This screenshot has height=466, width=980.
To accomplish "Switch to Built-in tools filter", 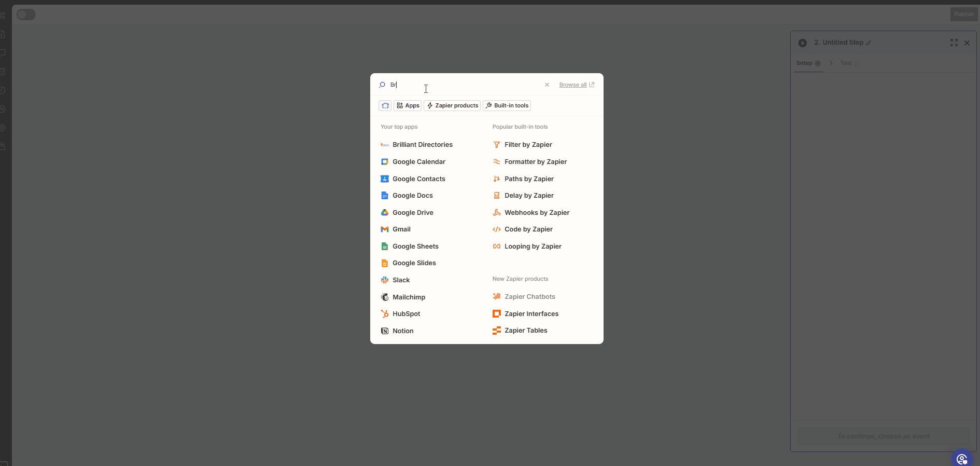I will (507, 105).
